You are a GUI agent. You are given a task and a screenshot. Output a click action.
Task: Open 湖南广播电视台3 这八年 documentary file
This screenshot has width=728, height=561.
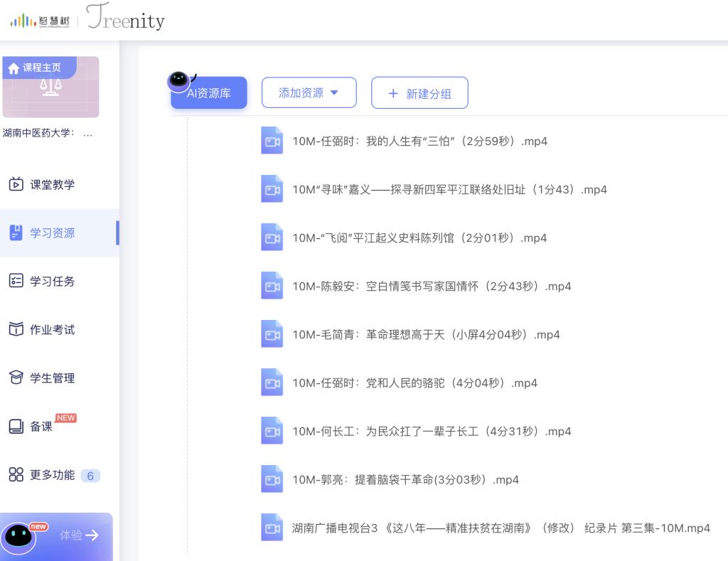pyautogui.click(x=500, y=528)
